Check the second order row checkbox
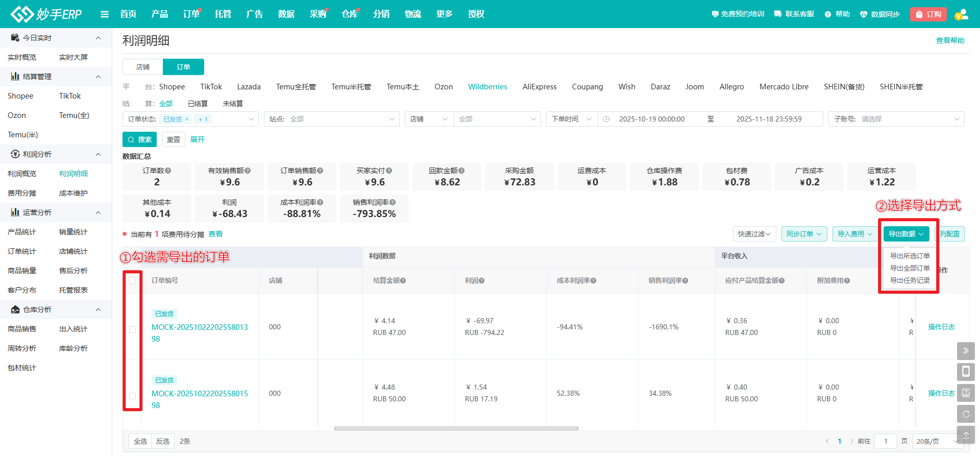This screenshot has width=980, height=456. pyautogui.click(x=133, y=396)
